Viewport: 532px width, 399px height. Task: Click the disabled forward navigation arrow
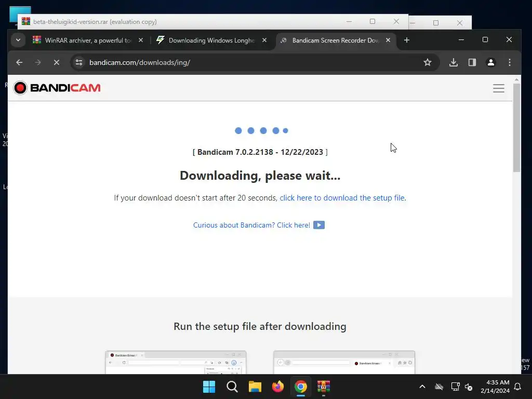[38, 62]
